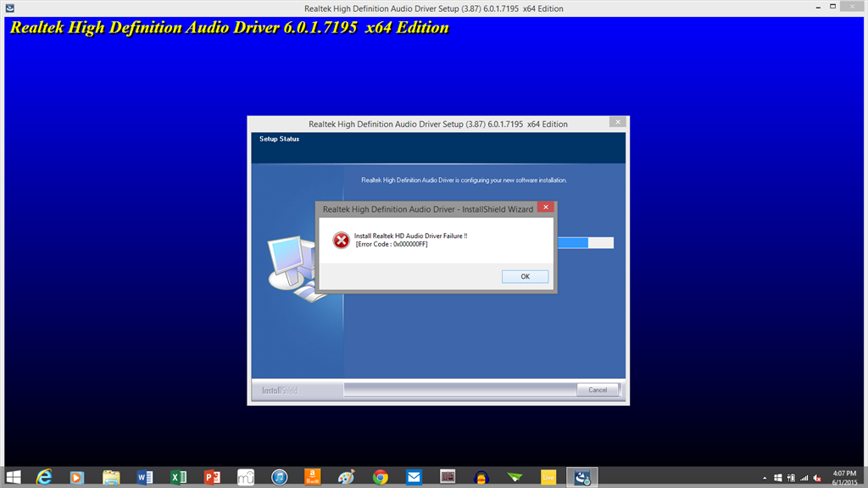Launch Internet Explorer from taskbar
The image size is (868, 488).
(x=44, y=477)
